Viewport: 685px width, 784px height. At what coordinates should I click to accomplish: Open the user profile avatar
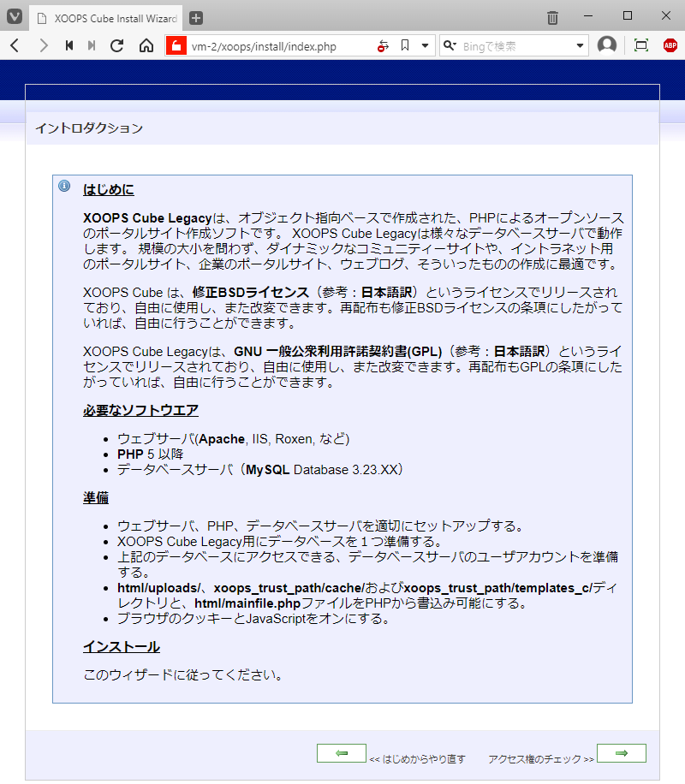point(607,45)
